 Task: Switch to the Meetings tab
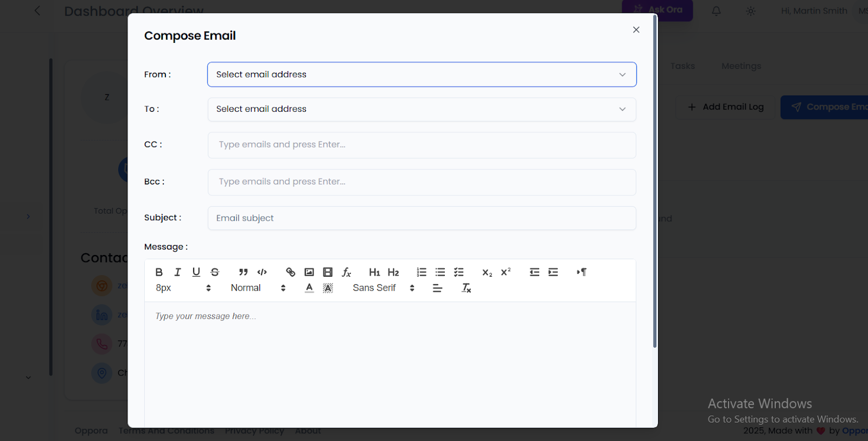(x=741, y=66)
